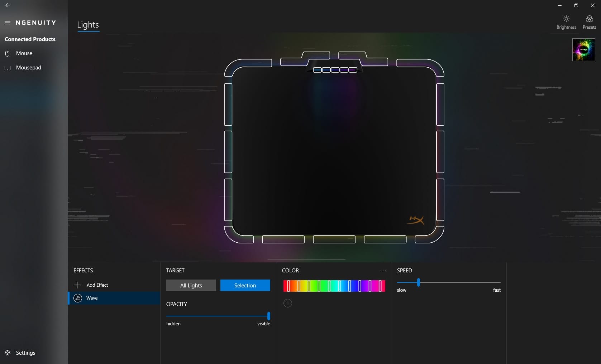Select the Mouse device

point(24,53)
